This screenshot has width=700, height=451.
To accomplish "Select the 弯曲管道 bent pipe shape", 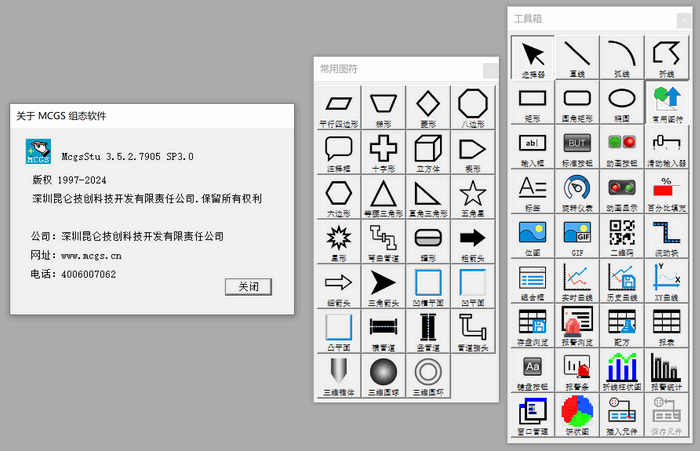I will [x=383, y=242].
